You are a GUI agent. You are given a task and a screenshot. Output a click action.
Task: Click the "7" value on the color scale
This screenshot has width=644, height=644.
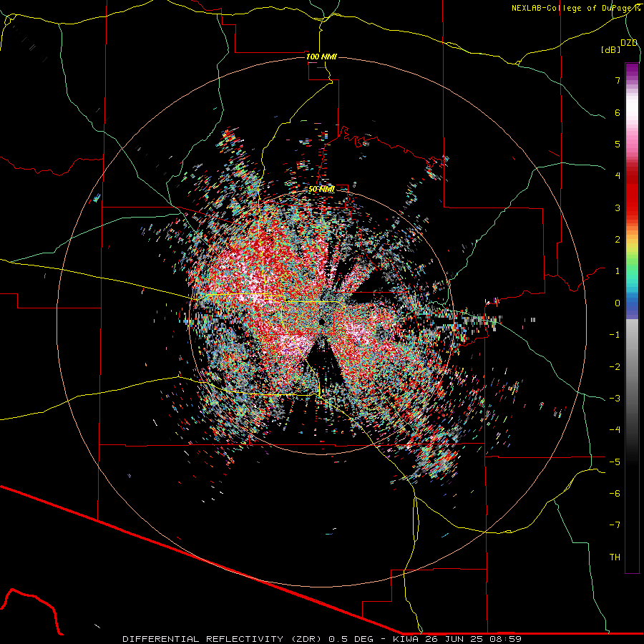pyautogui.click(x=618, y=80)
